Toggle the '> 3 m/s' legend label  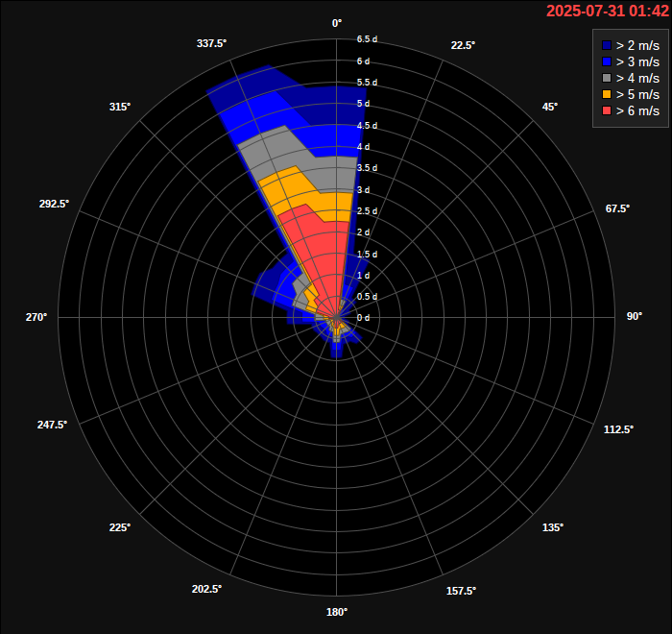(x=637, y=61)
